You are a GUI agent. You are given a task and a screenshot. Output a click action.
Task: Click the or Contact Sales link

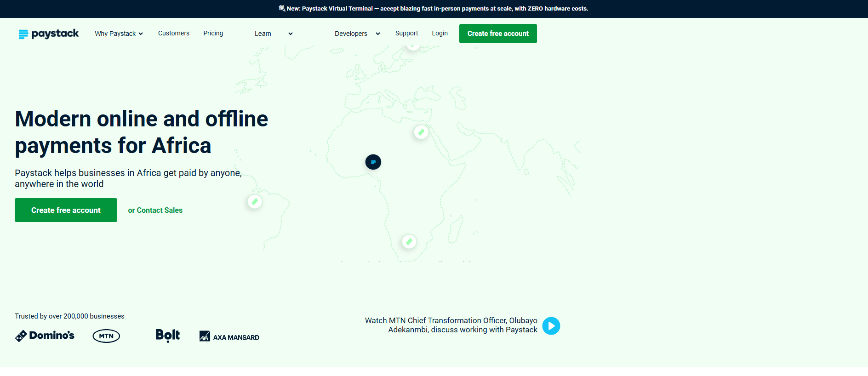(155, 210)
